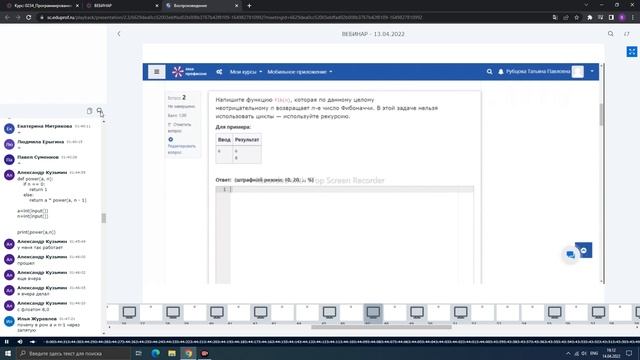Open the notifications bell

[501, 72]
